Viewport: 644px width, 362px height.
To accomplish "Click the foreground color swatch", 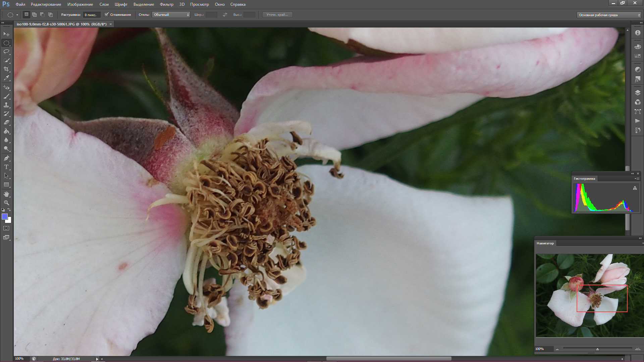I will click(5, 217).
